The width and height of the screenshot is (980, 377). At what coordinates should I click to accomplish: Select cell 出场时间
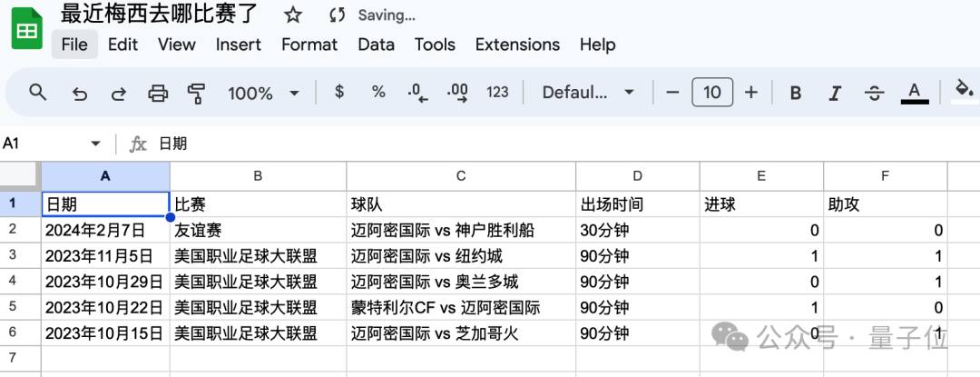638,203
